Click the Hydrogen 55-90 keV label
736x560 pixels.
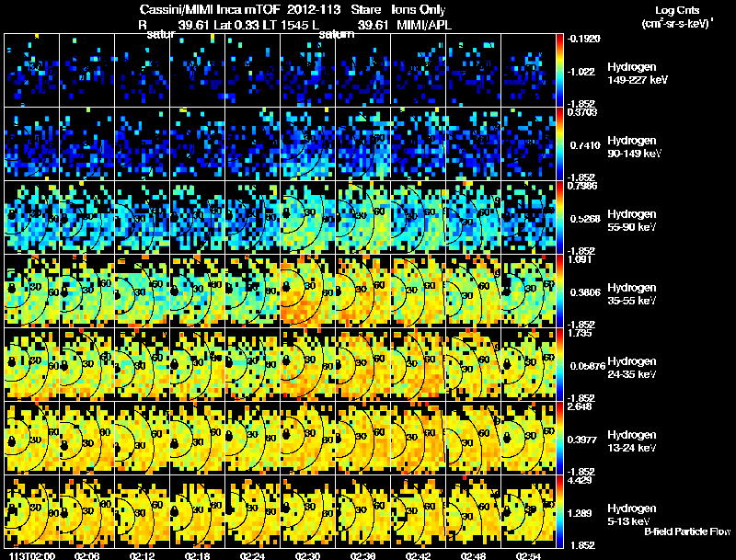tap(631, 221)
